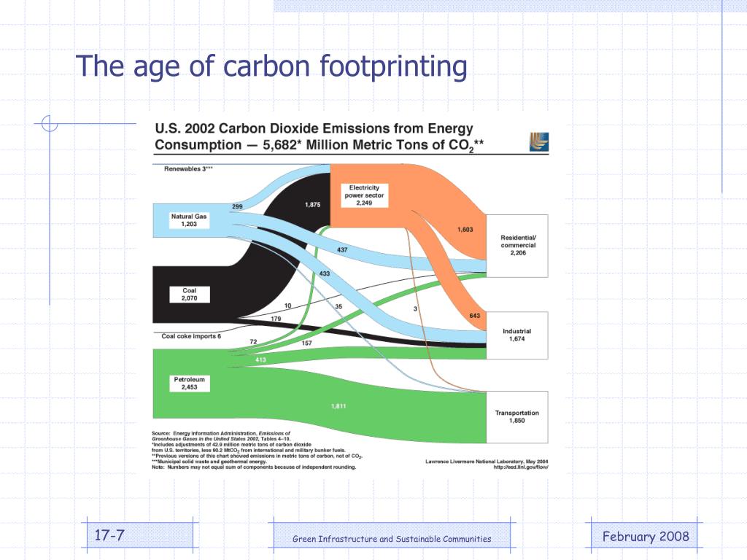Click the 72 petroleum flow value

(253, 342)
